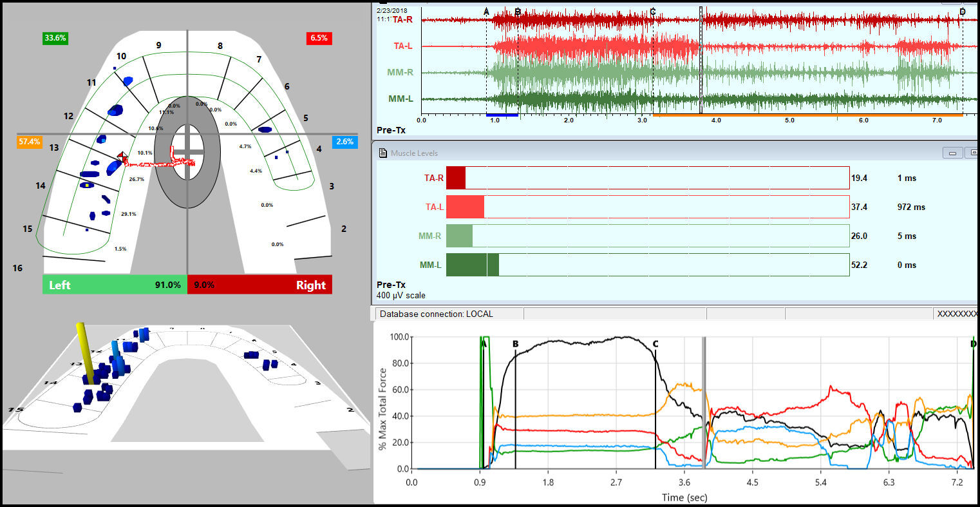980x507 pixels.
Task: Click the blue 2.6% quadrant force badge
Action: (x=345, y=142)
